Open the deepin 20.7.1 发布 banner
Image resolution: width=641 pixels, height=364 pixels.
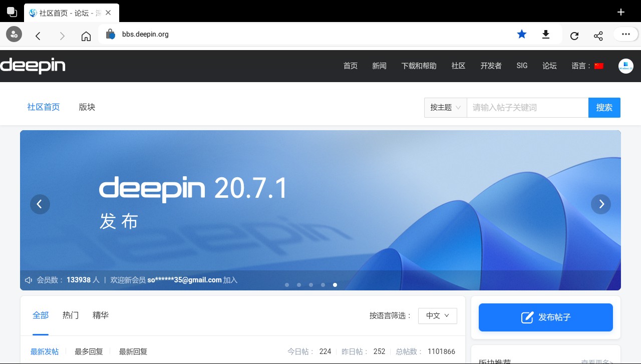point(320,210)
